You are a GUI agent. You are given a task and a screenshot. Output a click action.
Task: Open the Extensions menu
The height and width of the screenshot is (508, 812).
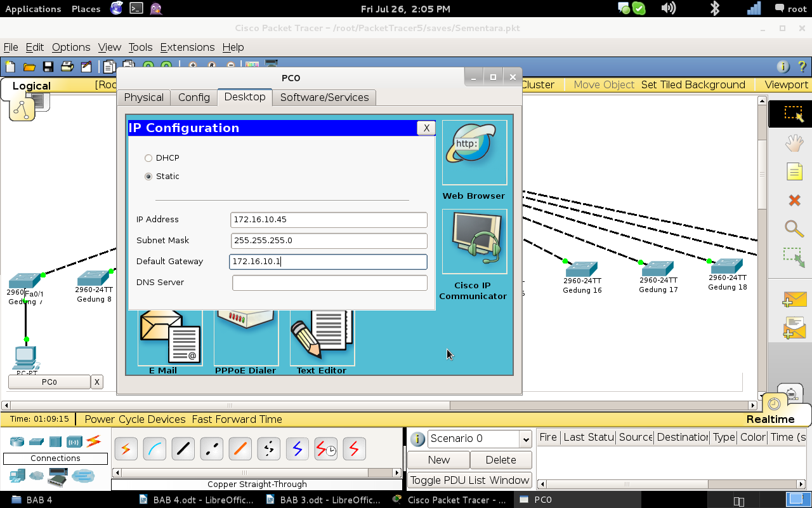coord(187,47)
